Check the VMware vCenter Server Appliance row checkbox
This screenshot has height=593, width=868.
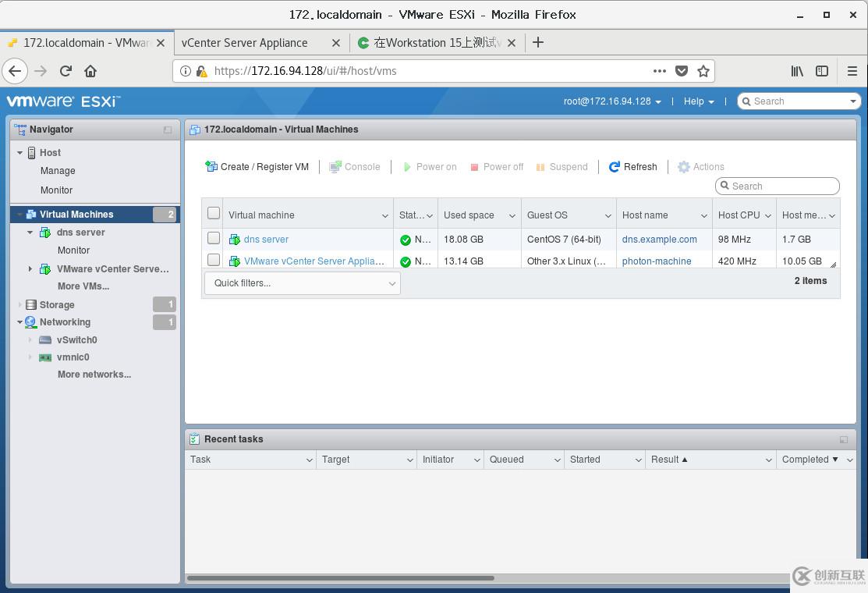[x=214, y=260]
